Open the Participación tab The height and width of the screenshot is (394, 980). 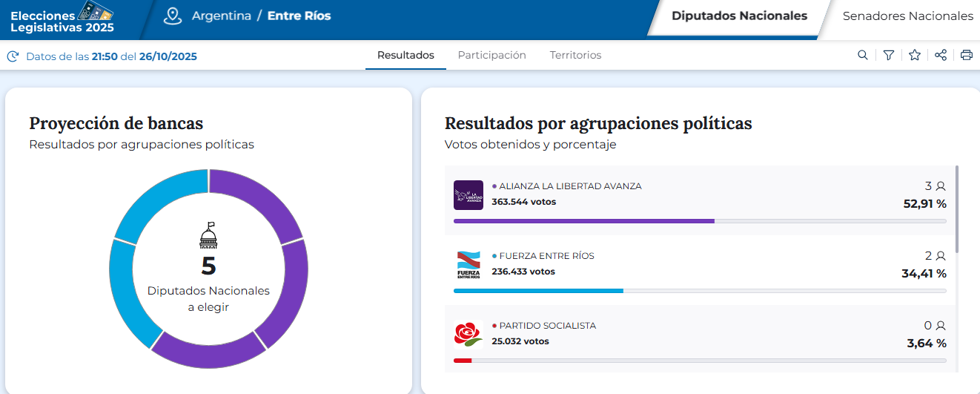point(491,55)
